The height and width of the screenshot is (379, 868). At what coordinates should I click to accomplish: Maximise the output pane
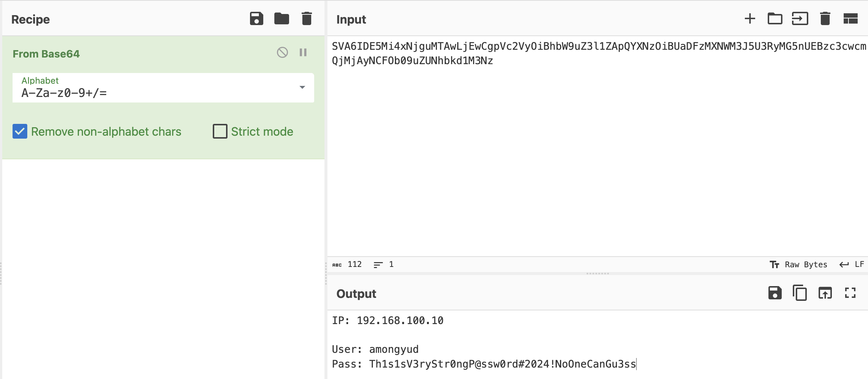pyautogui.click(x=850, y=293)
